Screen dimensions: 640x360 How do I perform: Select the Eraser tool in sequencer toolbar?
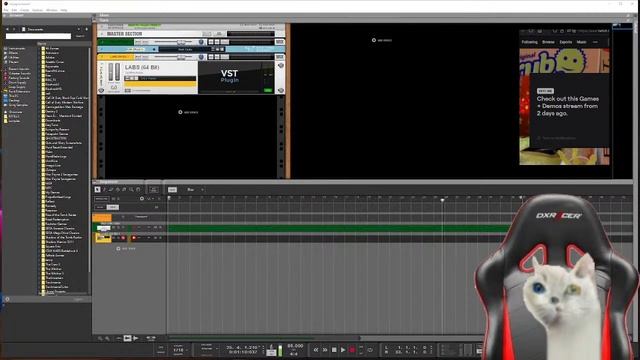(111, 189)
